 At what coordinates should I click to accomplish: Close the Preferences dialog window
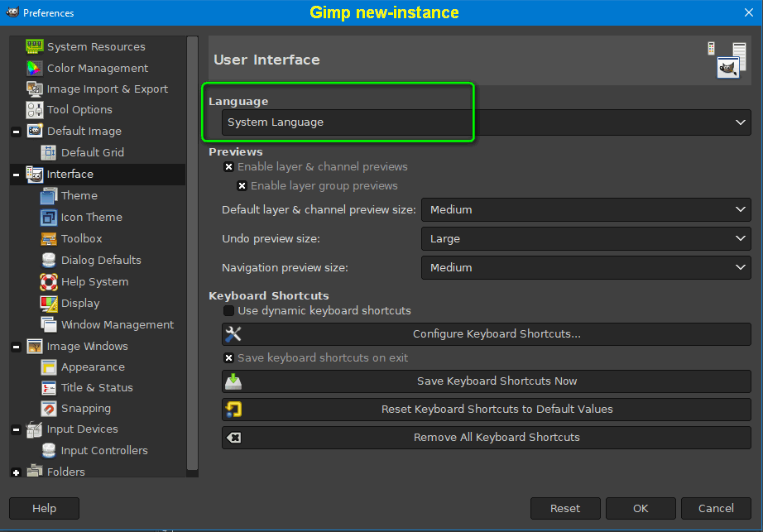coord(749,12)
